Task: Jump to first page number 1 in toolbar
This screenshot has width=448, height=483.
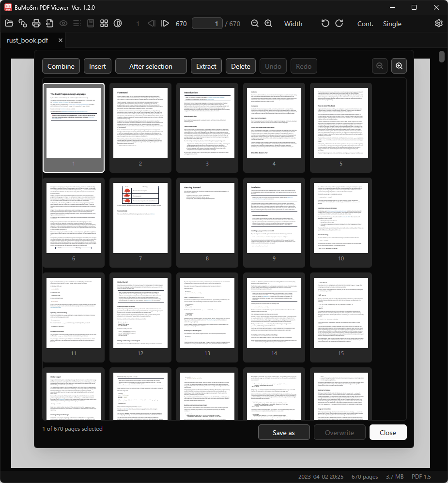Action: 138,24
